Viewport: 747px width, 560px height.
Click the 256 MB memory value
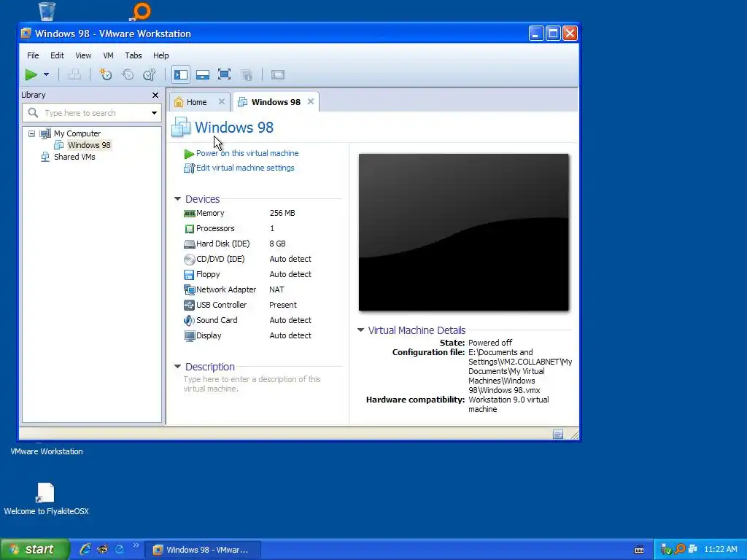point(282,214)
